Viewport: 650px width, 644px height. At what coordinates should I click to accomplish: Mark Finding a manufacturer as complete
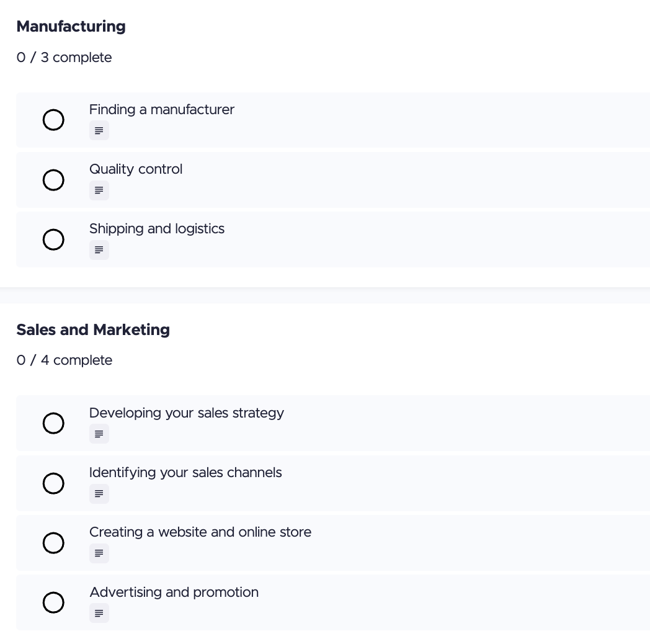coord(53,120)
